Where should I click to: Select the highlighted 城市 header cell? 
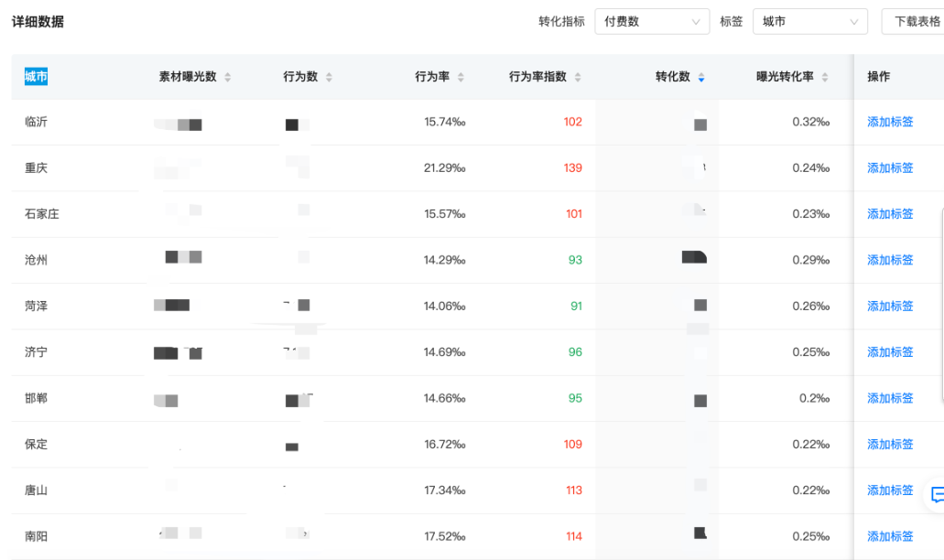[36, 77]
